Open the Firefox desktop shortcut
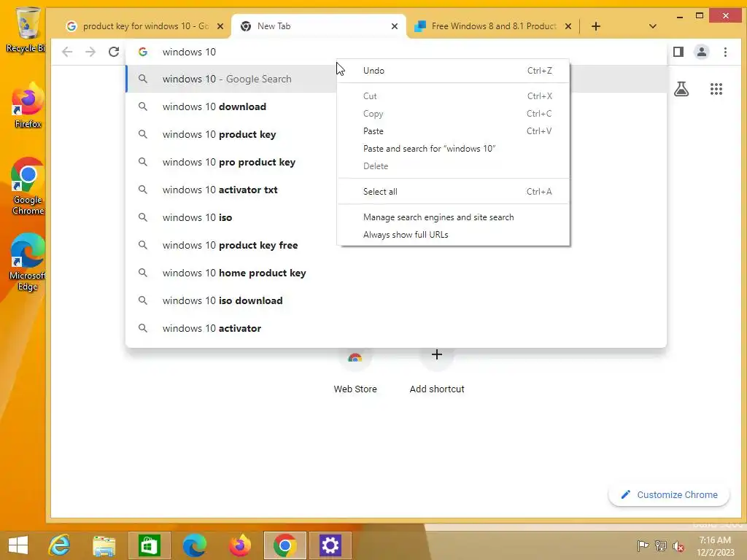This screenshot has height=560, width=747. pos(28,106)
